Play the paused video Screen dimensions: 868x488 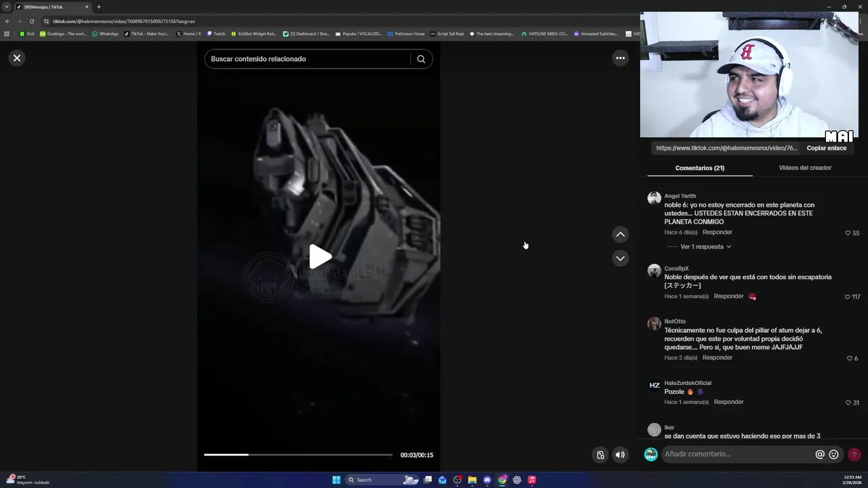[x=320, y=257]
